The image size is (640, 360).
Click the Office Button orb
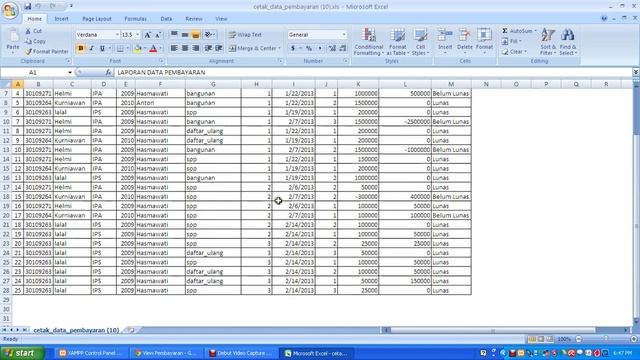tap(10, 10)
